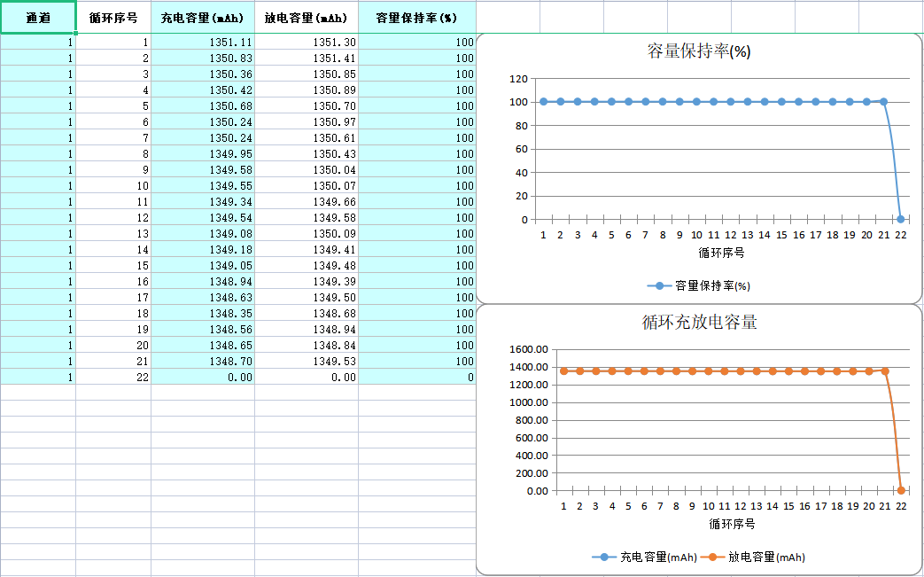924x577 pixels.
Task: Click discharge capacity cell 1349.50
Action: [x=307, y=296]
